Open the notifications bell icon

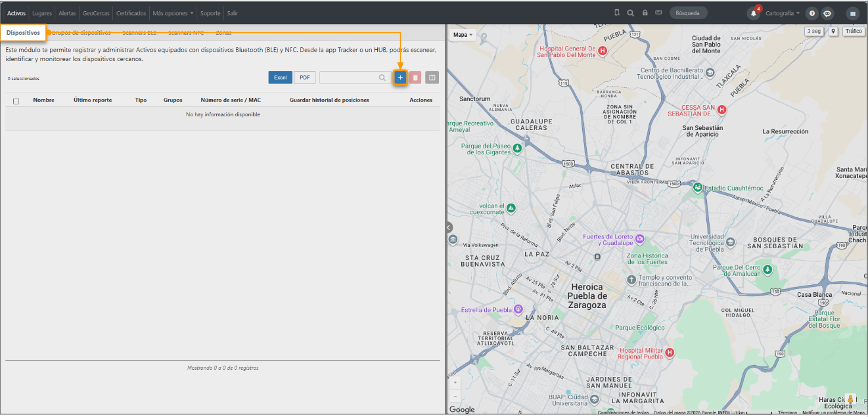pyautogui.click(x=753, y=13)
